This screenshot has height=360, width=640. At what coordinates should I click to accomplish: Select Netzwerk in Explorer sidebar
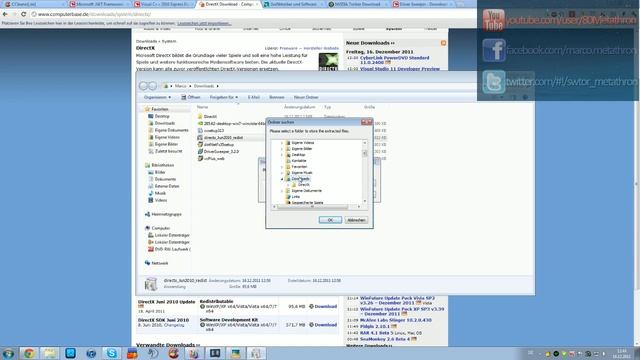(156, 263)
